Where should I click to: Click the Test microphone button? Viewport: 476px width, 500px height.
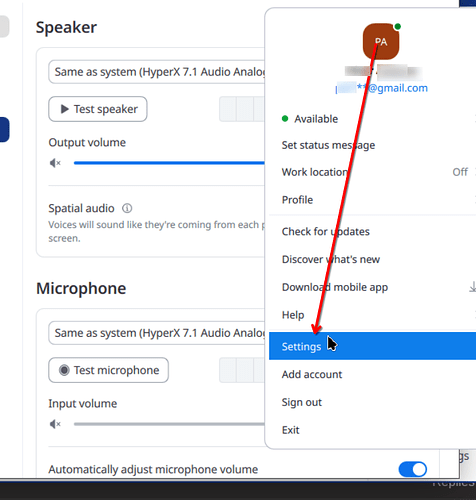(x=108, y=370)
